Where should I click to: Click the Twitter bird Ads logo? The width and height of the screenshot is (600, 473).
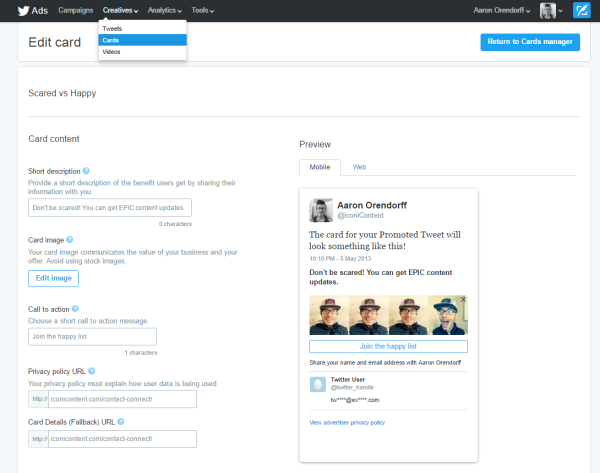[x=33, y=11]
